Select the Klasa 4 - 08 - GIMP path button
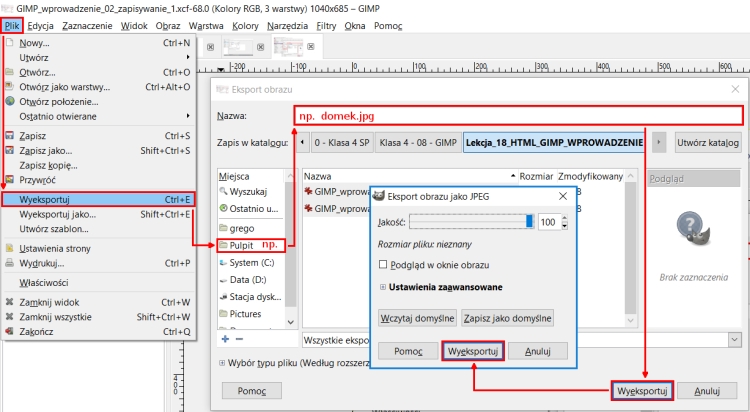Image resolution: width=750 pixels, height=412 pixels. click(x=418, y=143)
